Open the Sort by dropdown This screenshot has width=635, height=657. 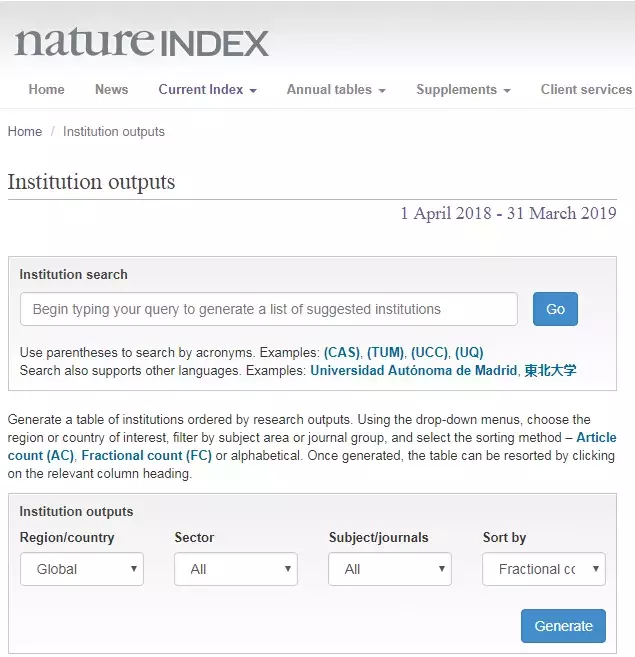544,569
